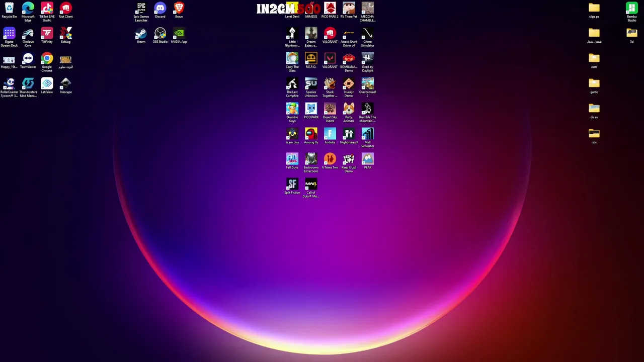This screenshot has width=644, height=362.
Task: Select the RollerCoaster Tycoon 3 shortcut
Action: [9, 83]
